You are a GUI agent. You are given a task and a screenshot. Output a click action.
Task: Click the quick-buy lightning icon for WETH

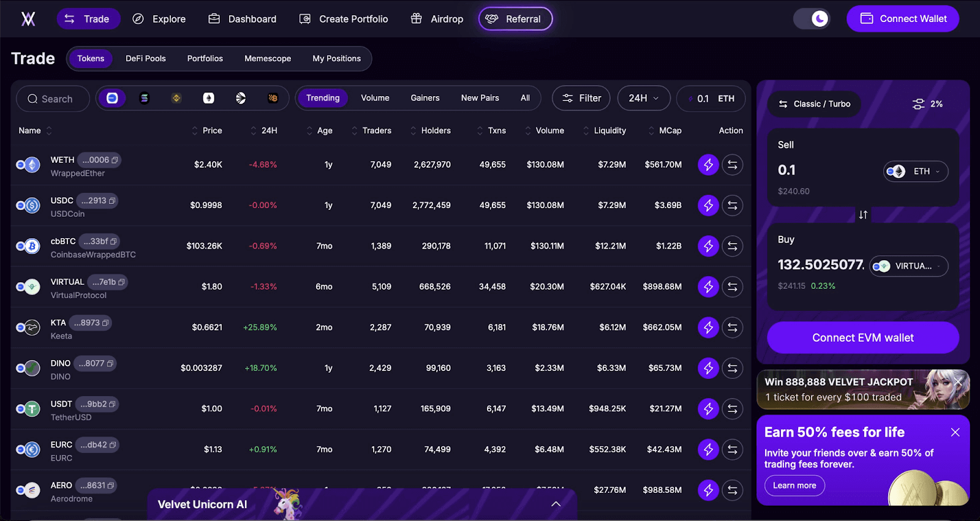(x=708, y=165)
